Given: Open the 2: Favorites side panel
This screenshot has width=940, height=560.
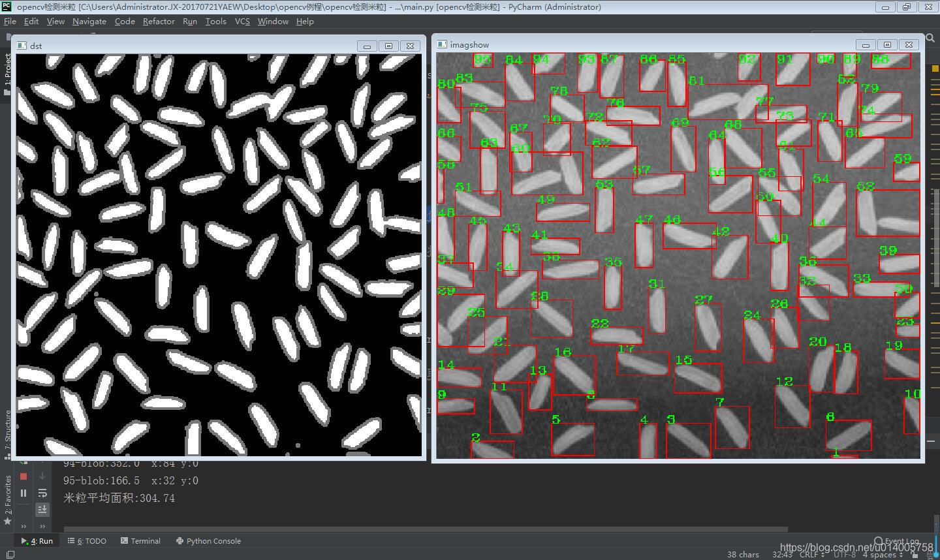Looking at the screenshot, I should (8, 495).
